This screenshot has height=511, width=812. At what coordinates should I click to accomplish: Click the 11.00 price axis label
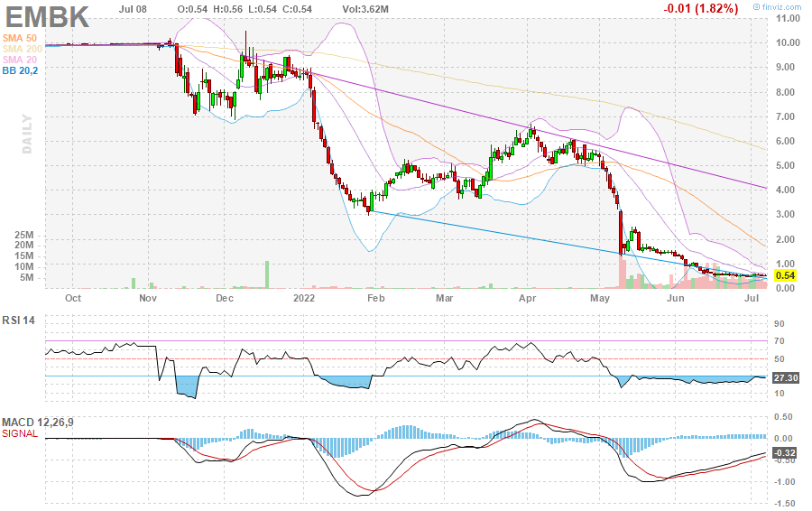pyautogui.click(x=788, y=18)
